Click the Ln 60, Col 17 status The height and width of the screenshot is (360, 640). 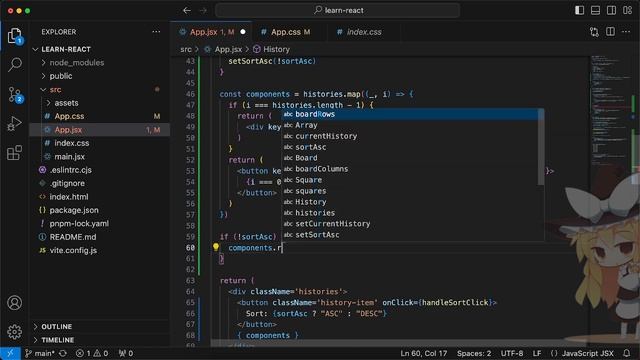pos(424,353)
